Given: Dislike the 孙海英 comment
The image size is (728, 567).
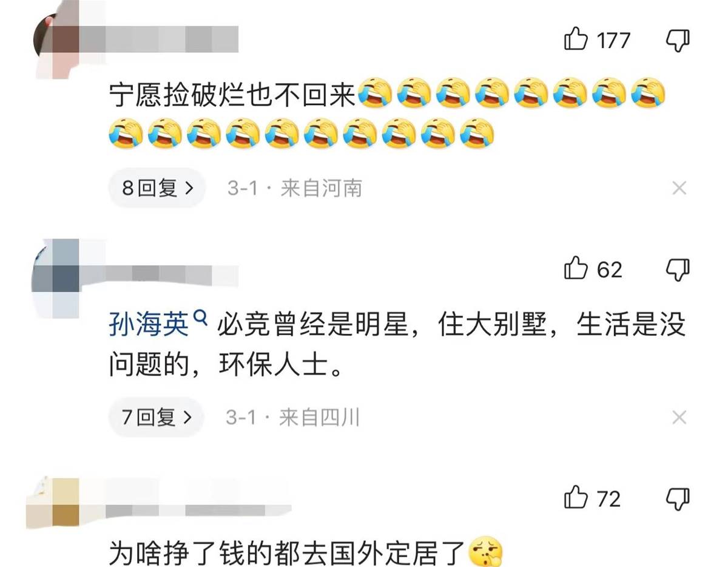Looking at the screenshot, I should tap(678, 269).
